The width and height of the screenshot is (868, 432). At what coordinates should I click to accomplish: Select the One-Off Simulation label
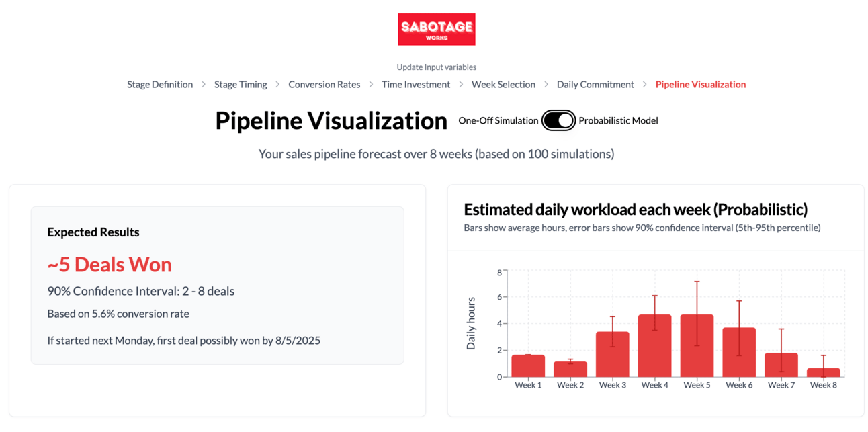(498, 121)
